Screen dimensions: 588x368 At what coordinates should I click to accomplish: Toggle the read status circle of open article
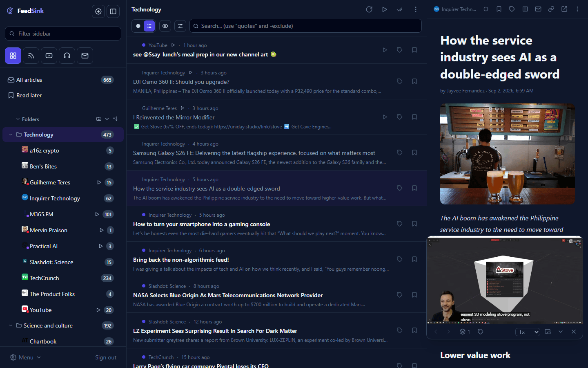point(486,9)
